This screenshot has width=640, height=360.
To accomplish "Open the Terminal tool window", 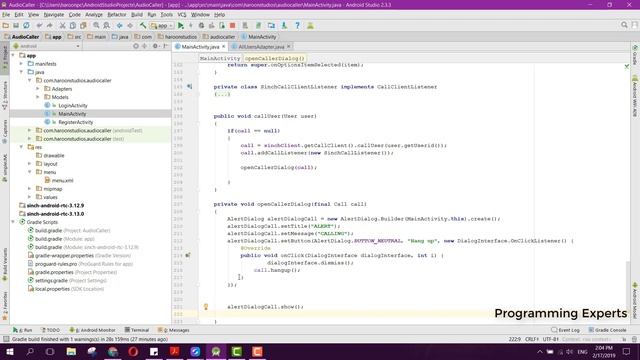I will point(137,330).
